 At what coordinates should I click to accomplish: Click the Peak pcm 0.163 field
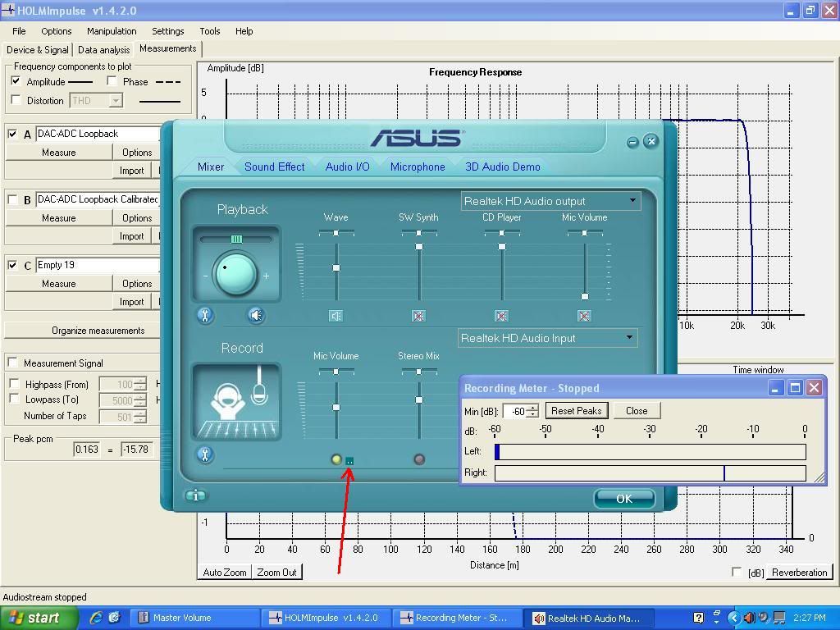[87, 449]
